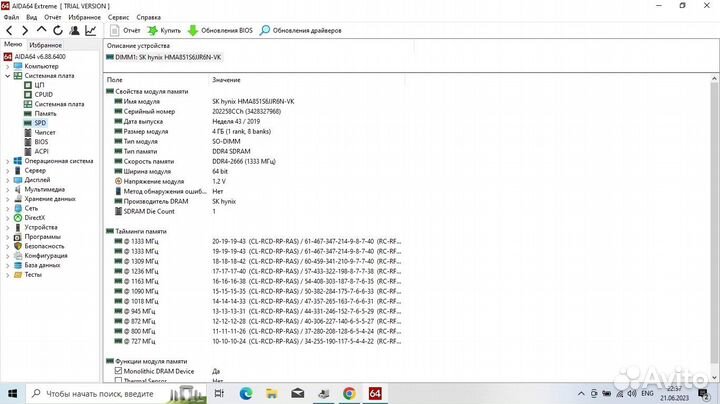Image resolution: width=720 pixels, height=404 pixels.
Task: Expand the Дисплей tree node
Action: (x=7, y=180)
